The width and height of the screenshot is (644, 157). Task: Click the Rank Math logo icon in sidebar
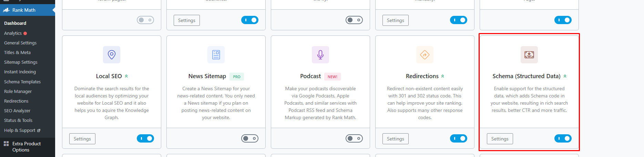click(x=6, y=10)
